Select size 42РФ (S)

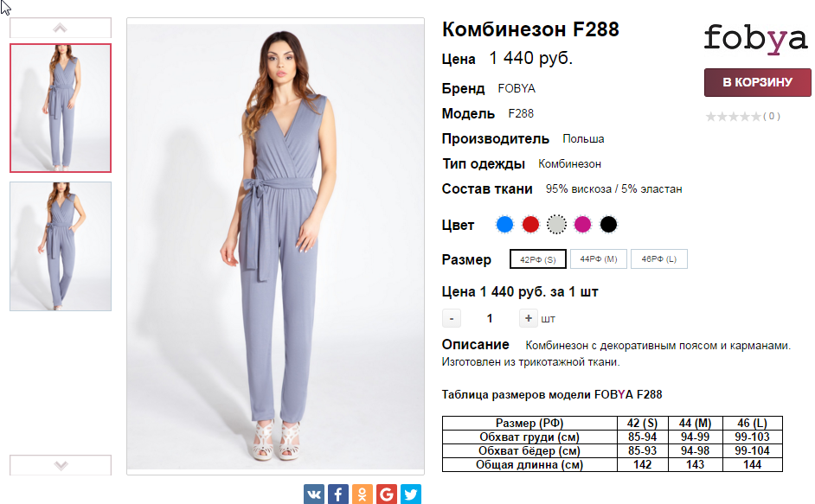[x=538, y=259]
